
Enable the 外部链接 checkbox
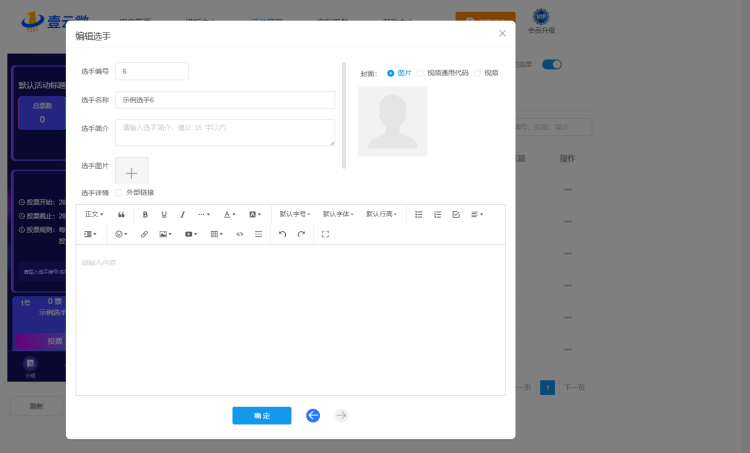pyautogui.click(x=119, y=192)
